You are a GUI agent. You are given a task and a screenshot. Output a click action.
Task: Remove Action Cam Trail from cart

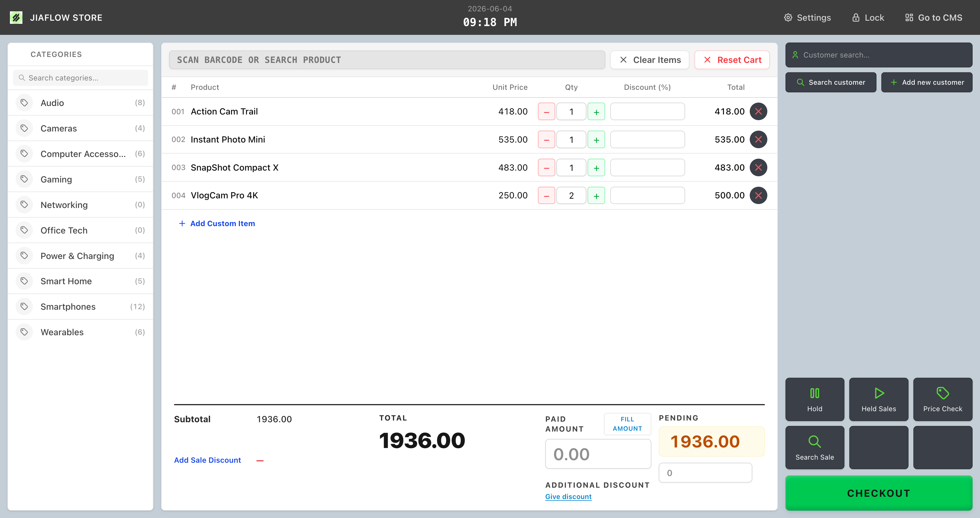758,111
